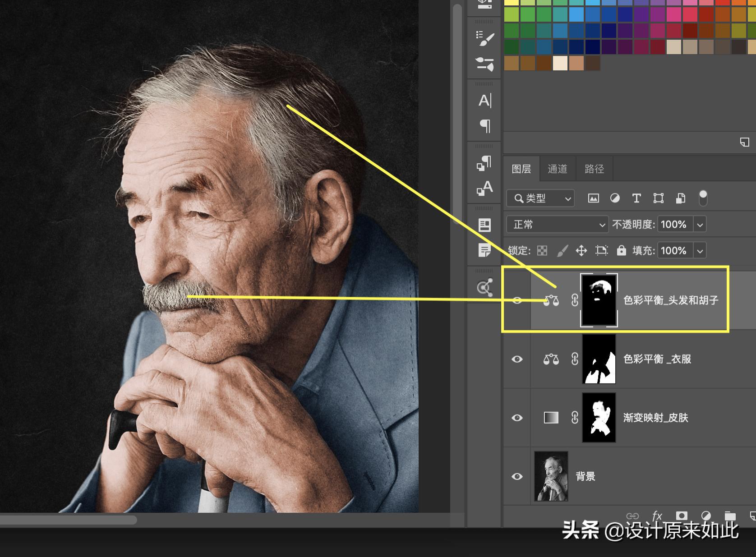
Task: Open the Paragraph panel icon
Action: (485, 126)
